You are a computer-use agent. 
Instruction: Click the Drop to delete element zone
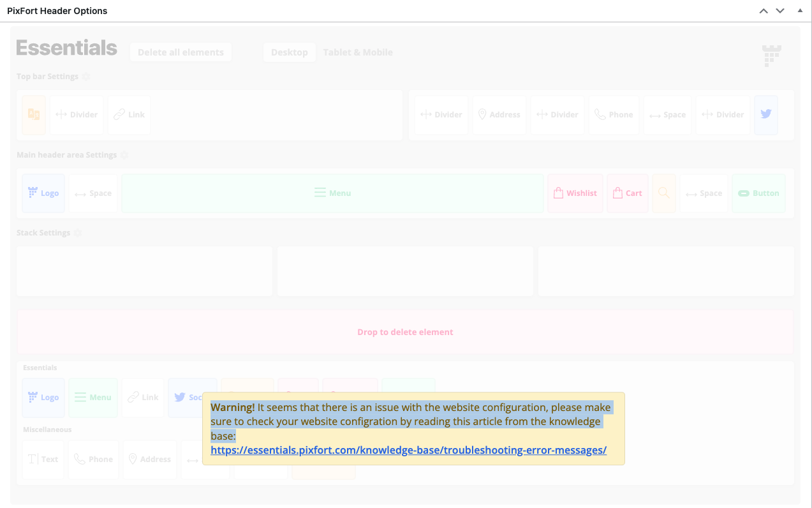coord(405,332)
